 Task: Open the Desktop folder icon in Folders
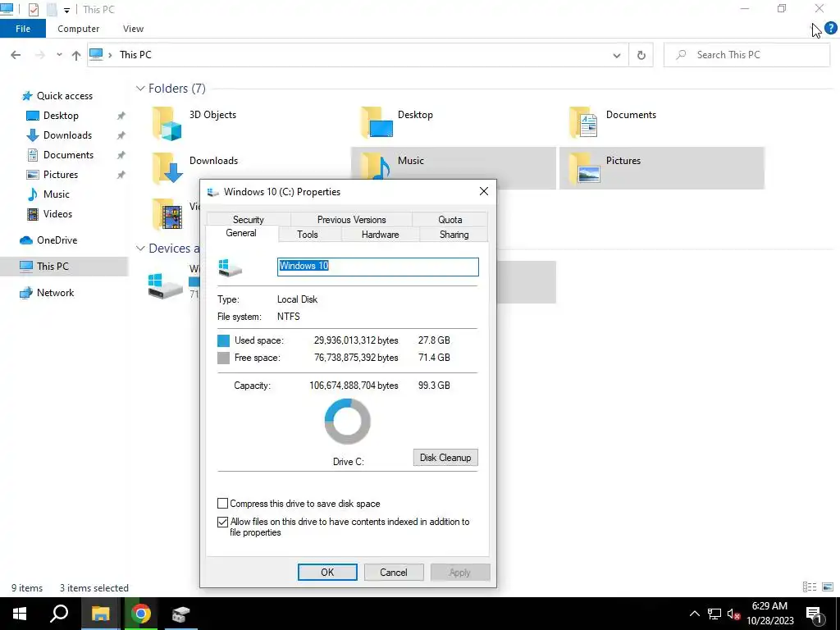click(x=377, y=122)
